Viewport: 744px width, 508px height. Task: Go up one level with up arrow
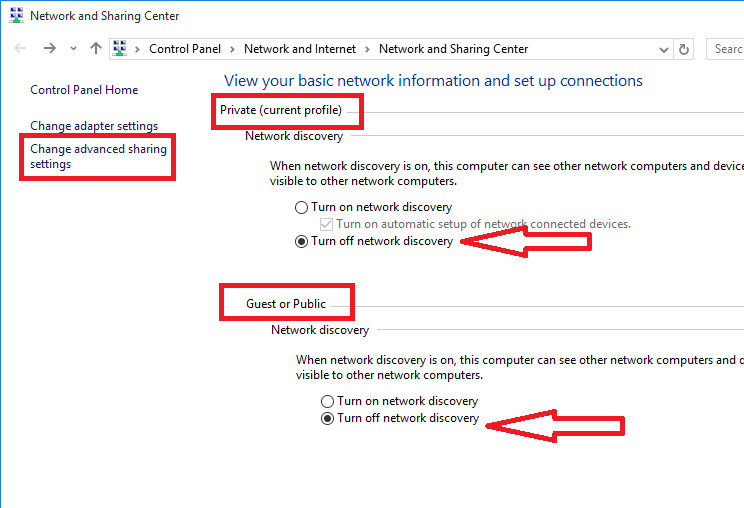point(96,48)
